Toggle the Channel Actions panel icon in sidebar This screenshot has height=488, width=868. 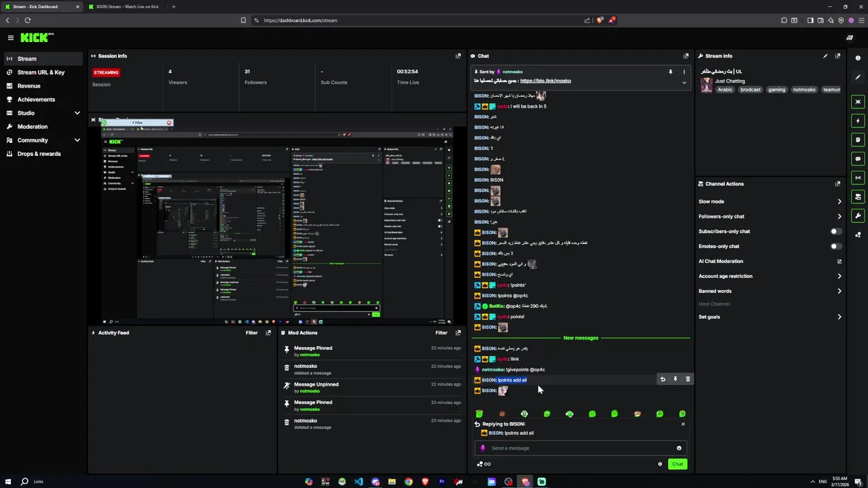click(858, 197)
